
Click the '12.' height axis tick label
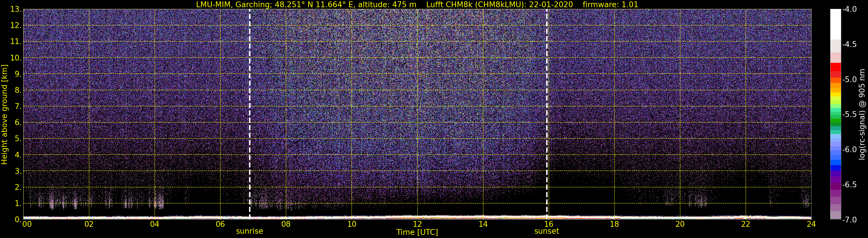pyautogui.click(x=16, y=26)
